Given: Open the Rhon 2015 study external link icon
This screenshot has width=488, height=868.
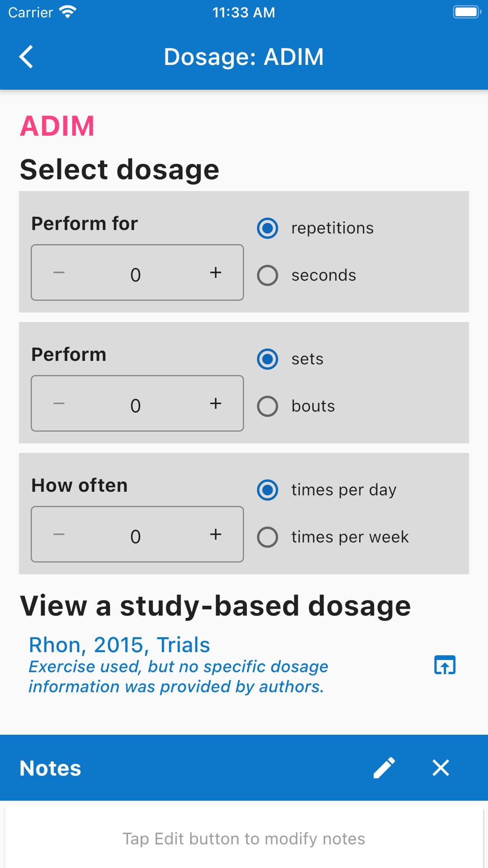Looking at the screenshot, I should 445,665.
